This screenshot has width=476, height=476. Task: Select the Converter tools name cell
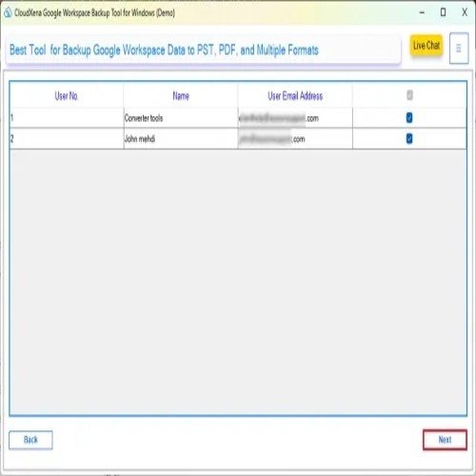pyautogui.click(x=181, y=118)
